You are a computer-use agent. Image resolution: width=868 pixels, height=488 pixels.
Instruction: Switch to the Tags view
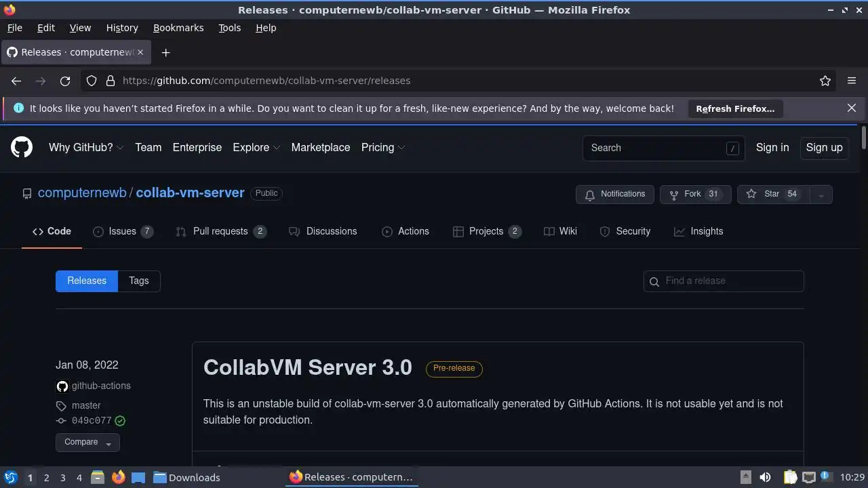click(x=139, y=281)
